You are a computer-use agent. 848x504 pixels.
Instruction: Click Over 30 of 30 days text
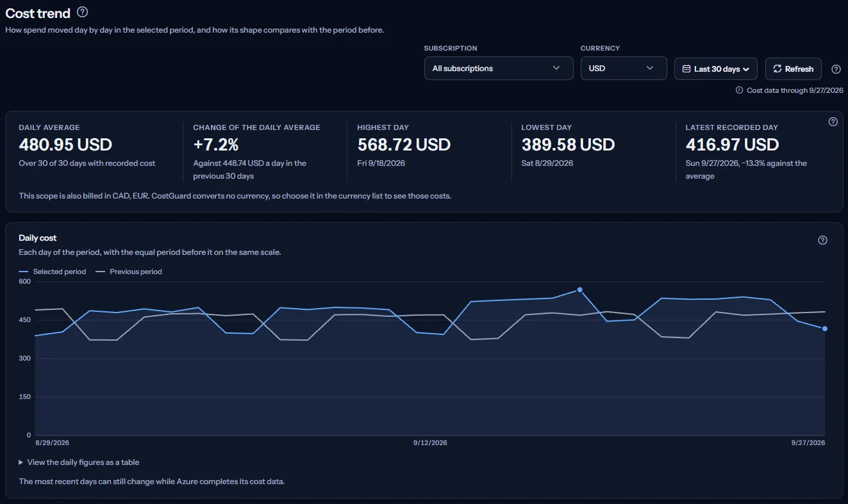point(87,163)
